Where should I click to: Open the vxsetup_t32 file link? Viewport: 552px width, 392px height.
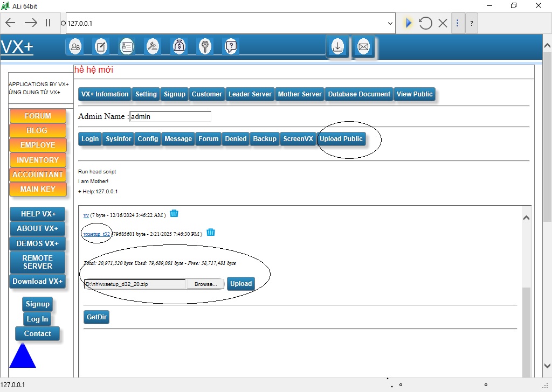[97, 234]
